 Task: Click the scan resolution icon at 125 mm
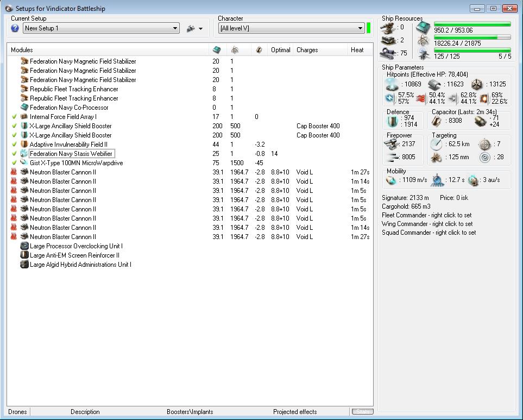tap(436, 158)
